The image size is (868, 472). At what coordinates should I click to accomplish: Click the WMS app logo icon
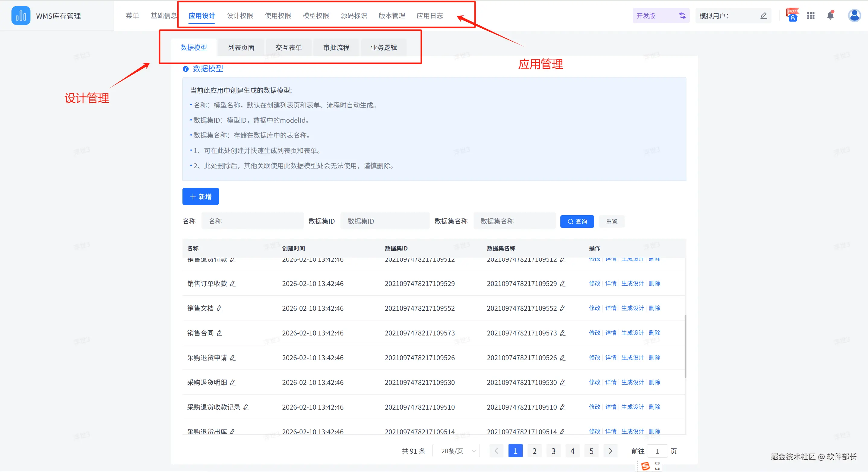pos(21,15)
